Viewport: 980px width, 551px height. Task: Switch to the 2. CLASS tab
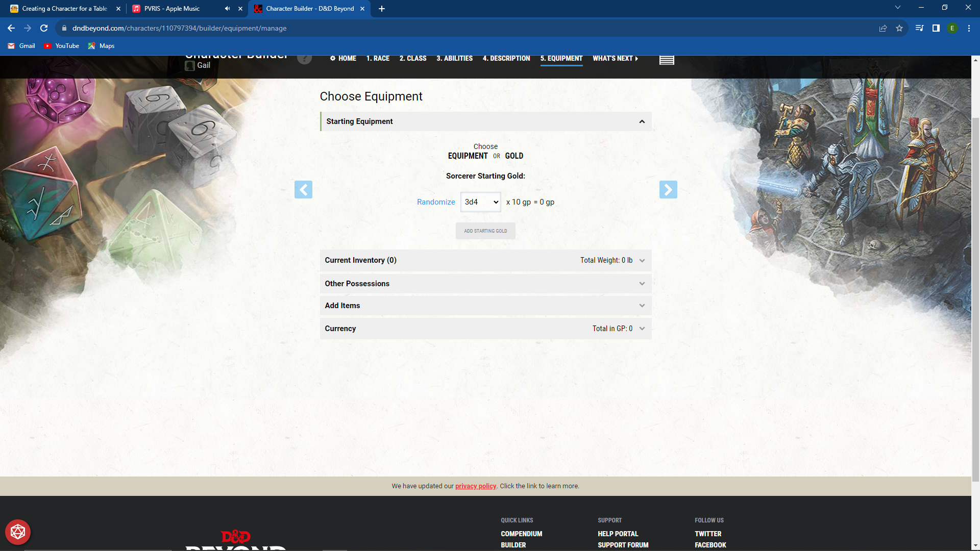412,58
